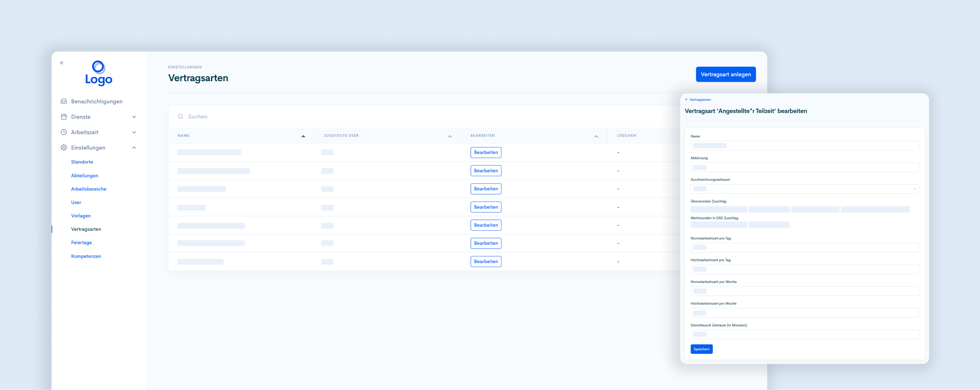980x390 pixels.
Task: Click the Abkürzung input field
Action: point(804,167)
